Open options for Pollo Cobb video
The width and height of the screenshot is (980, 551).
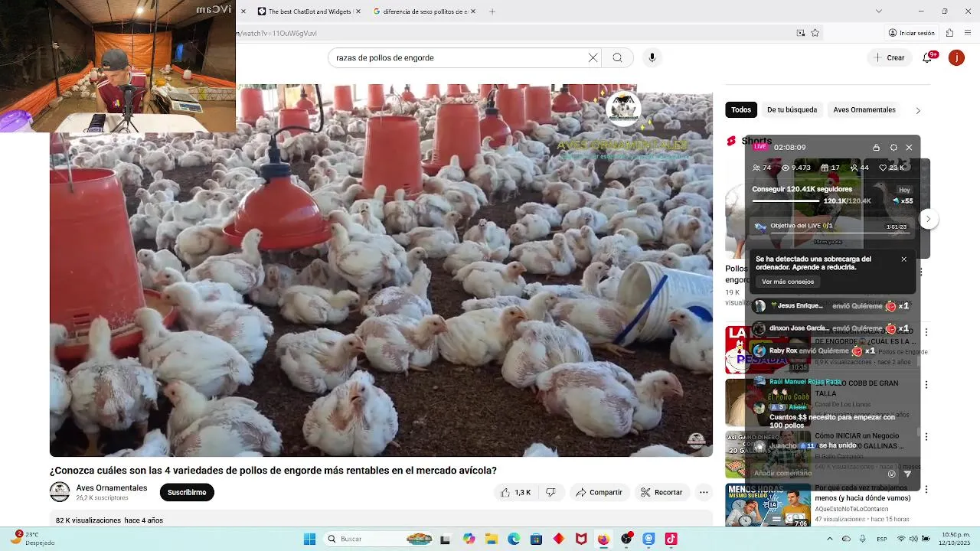(x=926, y=384)
